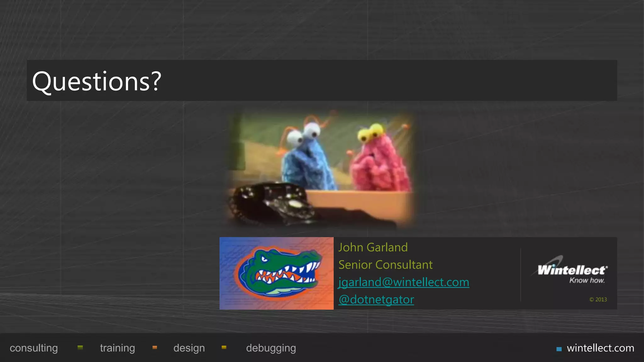
Task: Click the orange square bullet after training
Action: pyautogui.click(x=155, y=347)
